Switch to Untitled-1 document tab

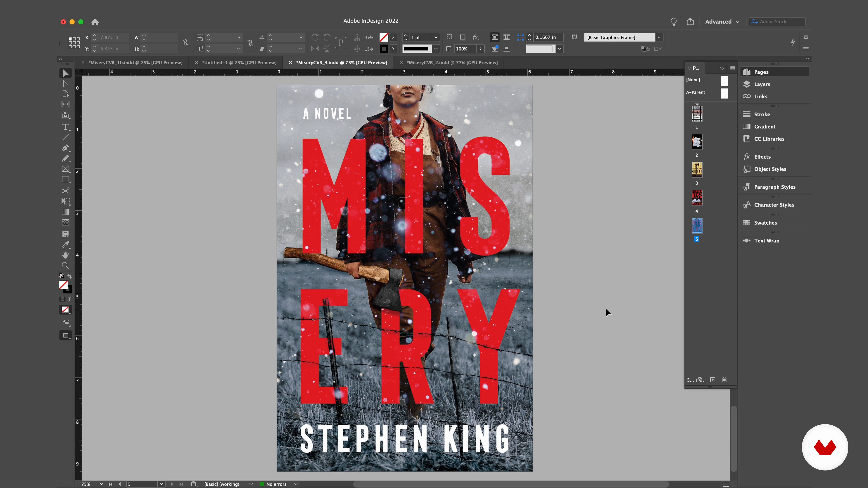(239, 63)
